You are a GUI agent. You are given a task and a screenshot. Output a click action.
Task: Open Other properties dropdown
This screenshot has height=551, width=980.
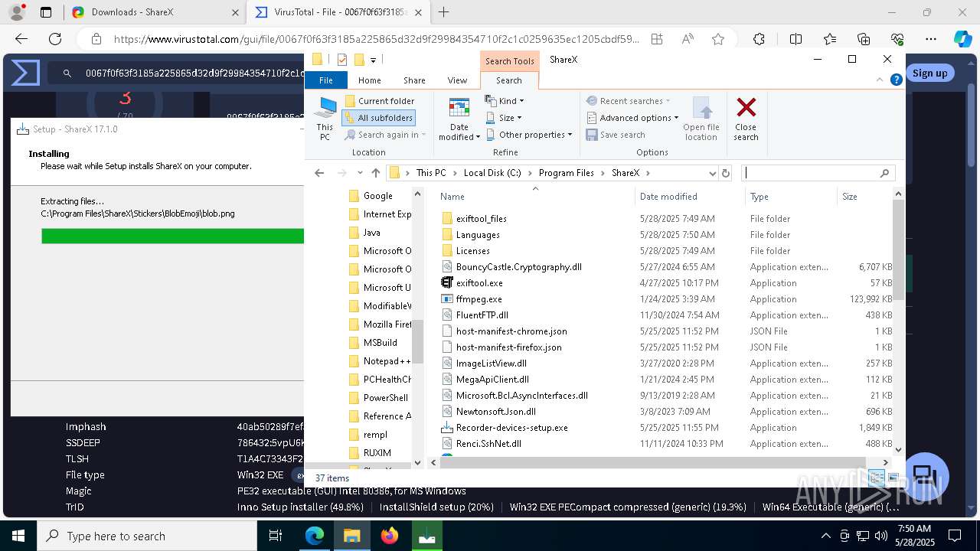[529, 135]
